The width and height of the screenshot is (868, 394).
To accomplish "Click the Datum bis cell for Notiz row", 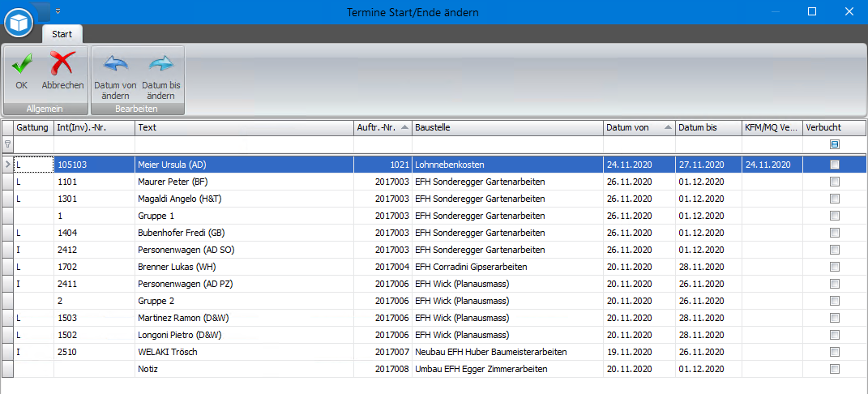I will [x=708, y=369].
